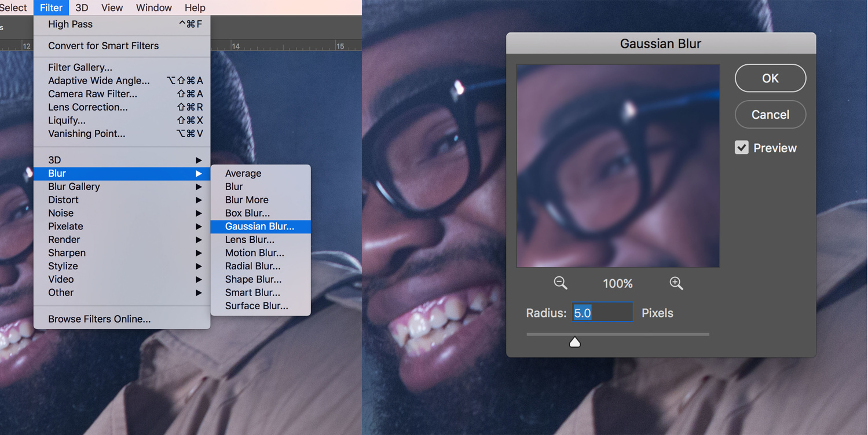
Task: Click the zoom out magnifier icon
Action: coord(560,283)
